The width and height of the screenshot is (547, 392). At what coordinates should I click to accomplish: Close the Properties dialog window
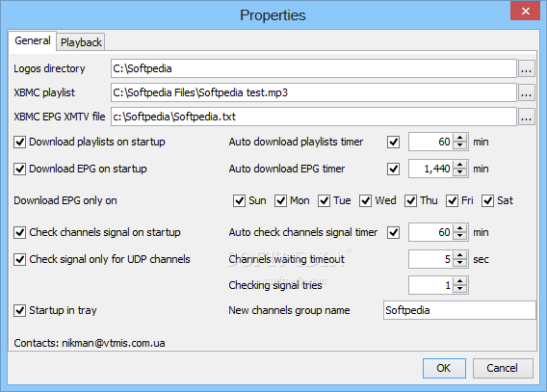pos(526,11)
